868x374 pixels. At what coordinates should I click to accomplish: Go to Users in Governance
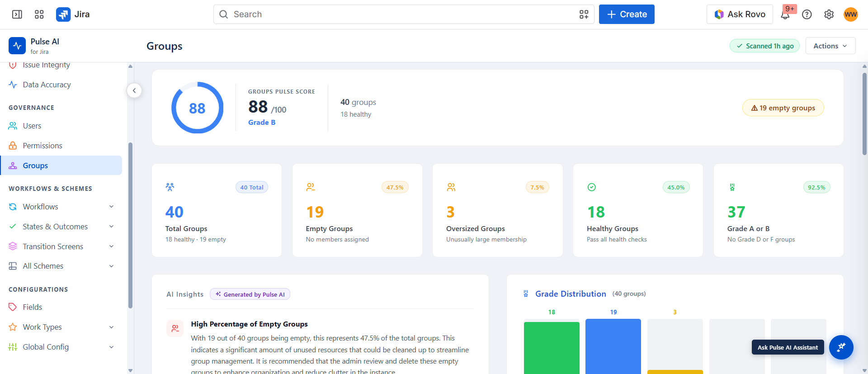point(61,126)
